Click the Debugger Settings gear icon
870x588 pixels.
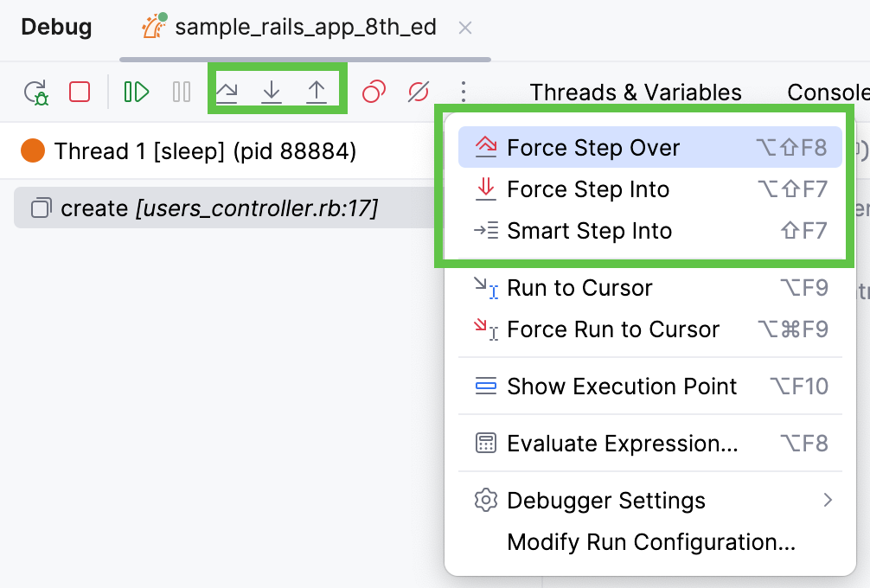(486, 501)
